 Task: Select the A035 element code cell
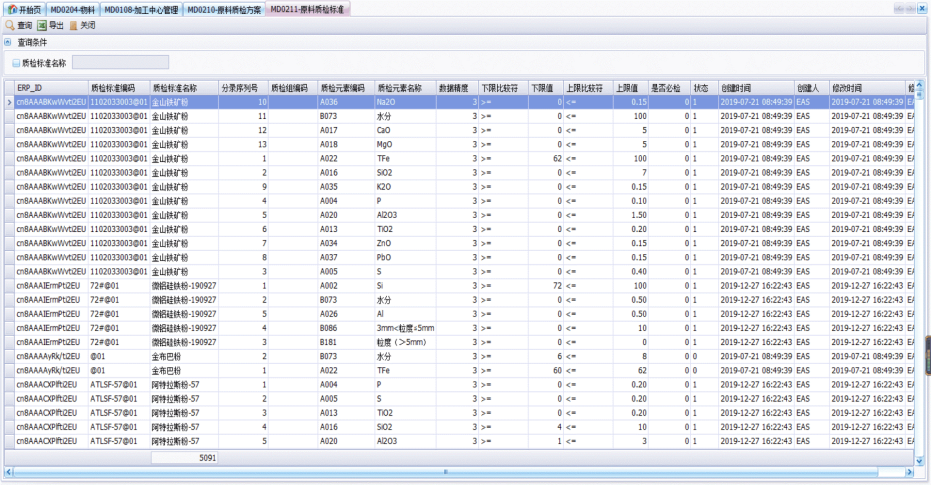tap(347, 186)
